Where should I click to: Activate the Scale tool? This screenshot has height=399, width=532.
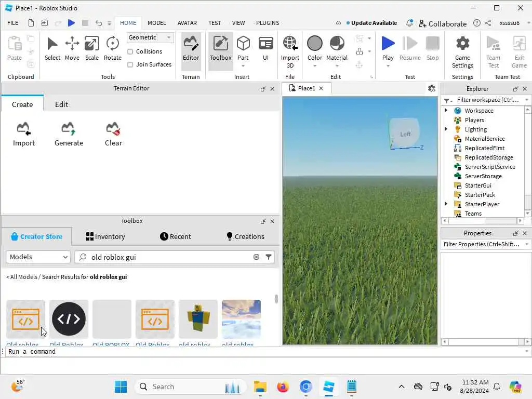click(x=91, y=48)
